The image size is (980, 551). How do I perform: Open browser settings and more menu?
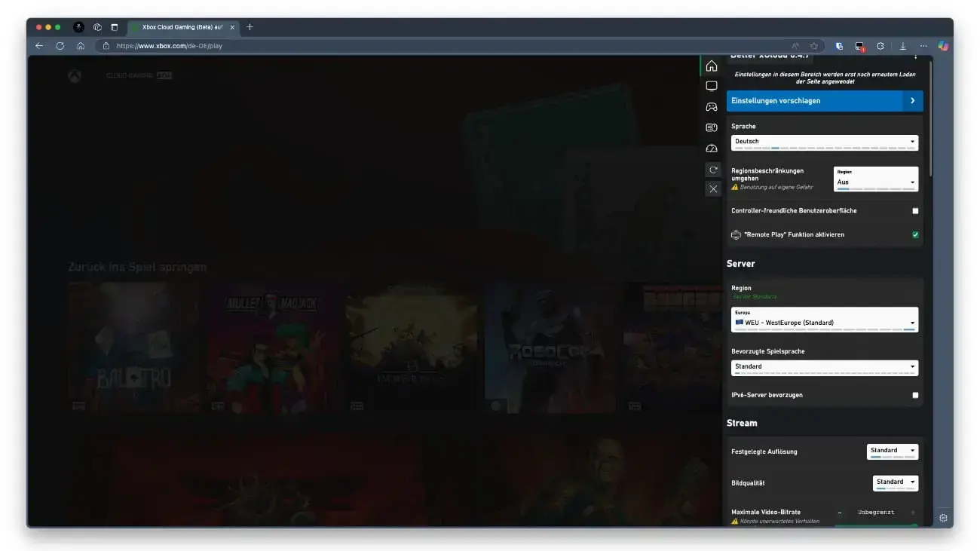tap(923, 46)
